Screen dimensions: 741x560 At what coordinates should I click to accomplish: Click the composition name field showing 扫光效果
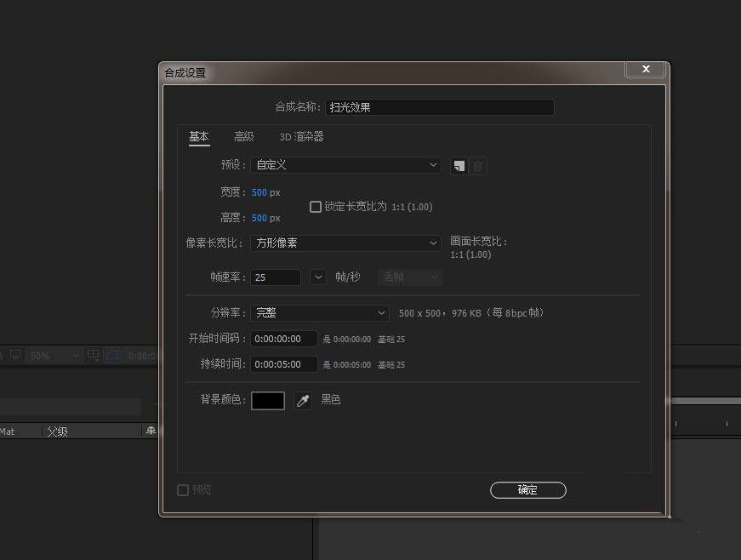(439, 106)
